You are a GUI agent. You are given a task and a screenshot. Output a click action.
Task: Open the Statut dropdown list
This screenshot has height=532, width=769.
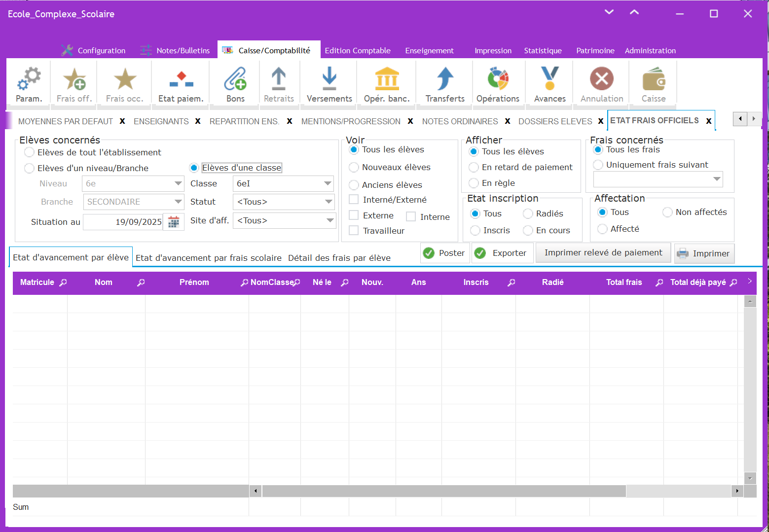(x=329, y=202)
